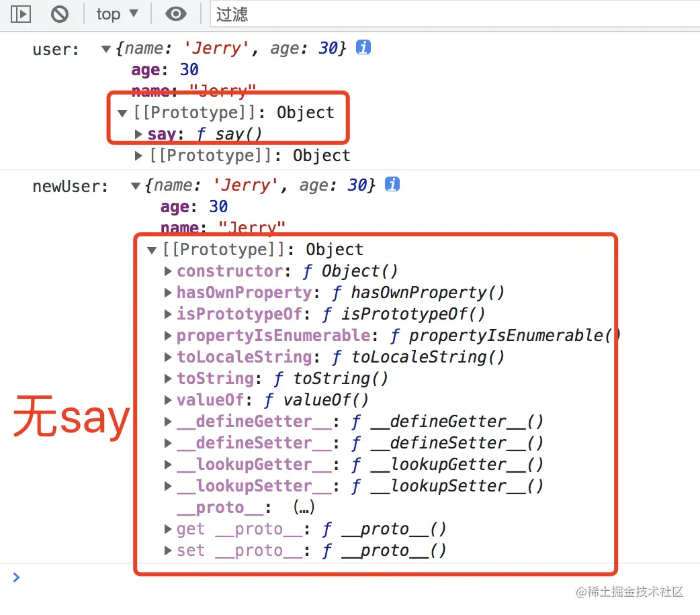Click the 'newUser:' log label
The height and width of the screenshot is (615, 700).
pyautogui.click(x=71, y=187)
